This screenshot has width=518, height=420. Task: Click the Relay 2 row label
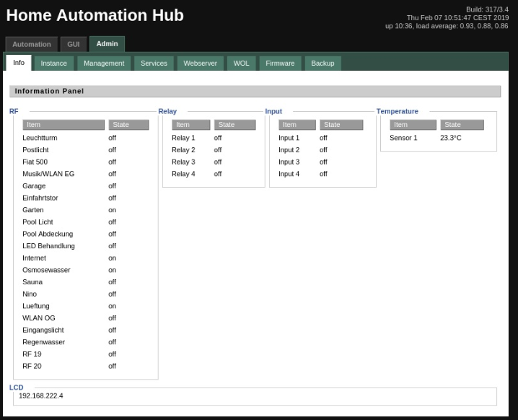(x=183, y=150)
